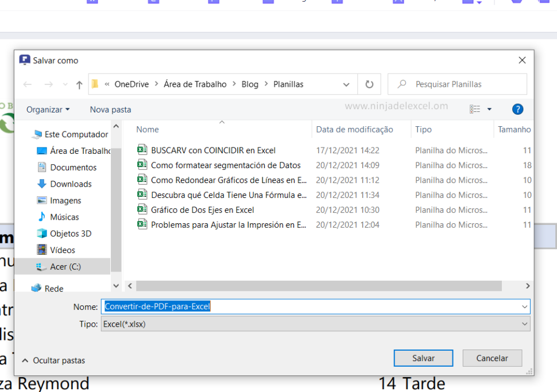Select the file Como formatear segmentación de Datos
This screenshot has height=392, width=557.
(225, 165)
